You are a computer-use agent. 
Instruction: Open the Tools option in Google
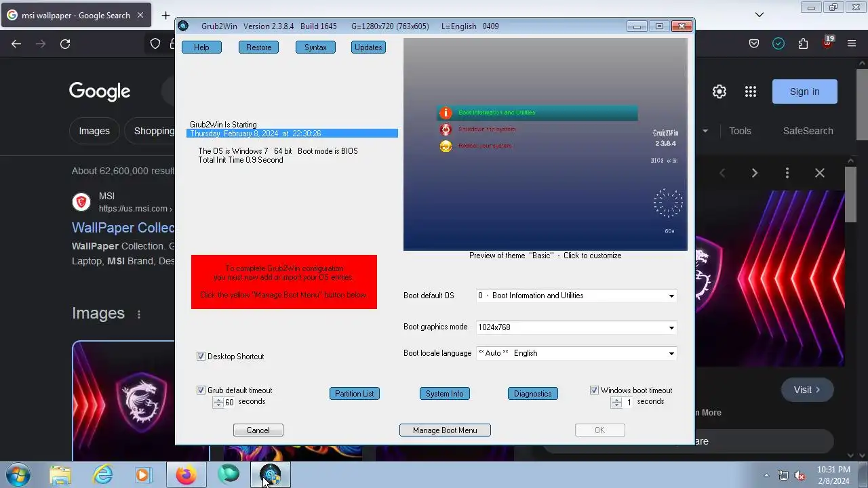[740, 131]
